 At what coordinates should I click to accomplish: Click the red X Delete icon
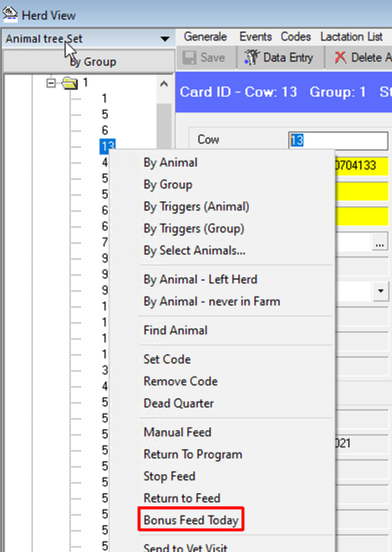pos(340,57)
